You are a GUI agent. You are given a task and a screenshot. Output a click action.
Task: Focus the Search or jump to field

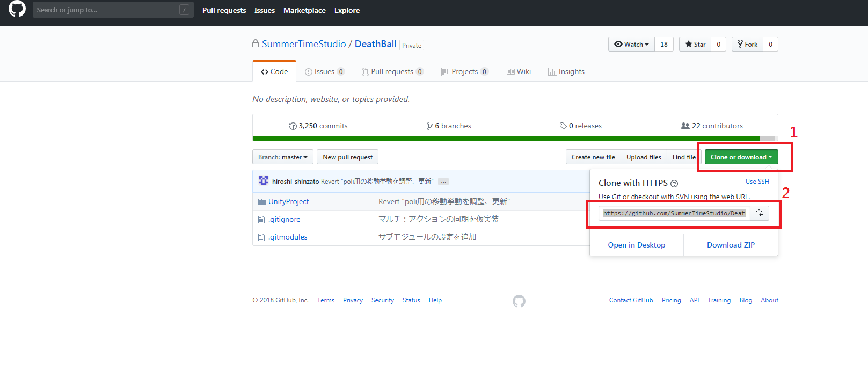click(x=113, y=10)
